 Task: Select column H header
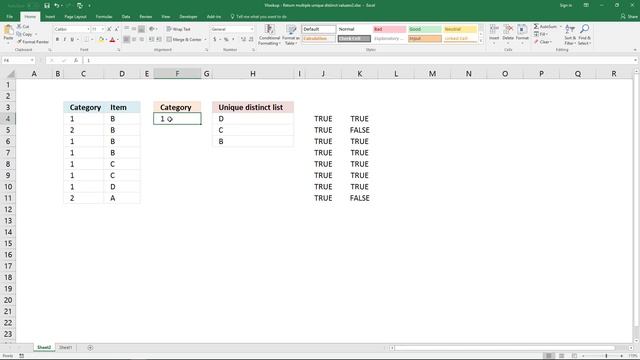[x=253, y=74]
